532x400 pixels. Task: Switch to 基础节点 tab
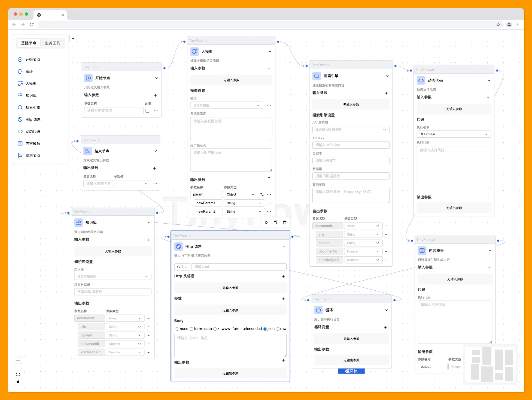point(29,43)
